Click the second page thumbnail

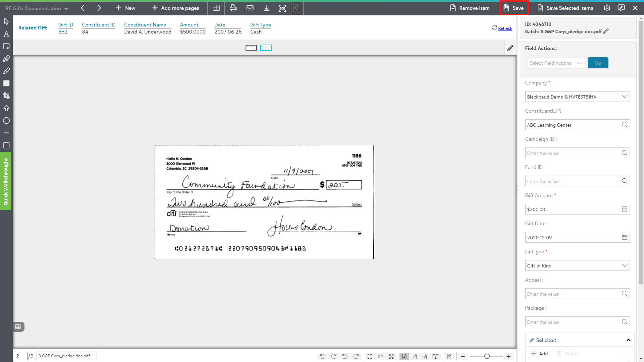pyautogui.click(x=266, y=48)
